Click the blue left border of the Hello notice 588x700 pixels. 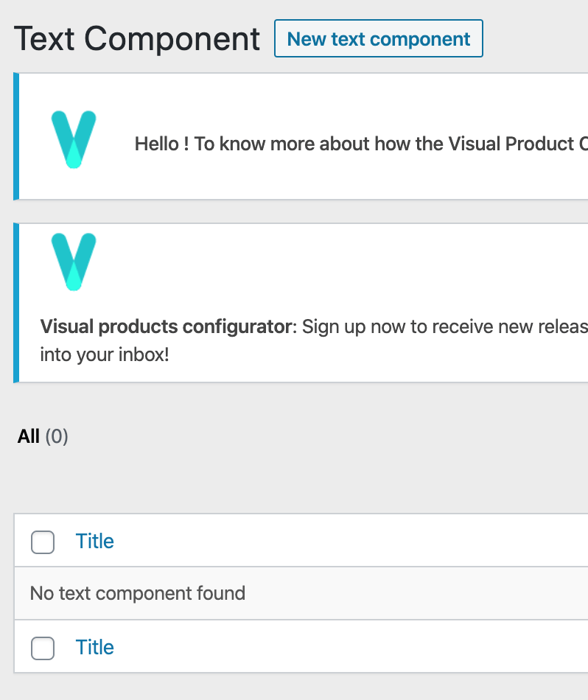[16, 136]
